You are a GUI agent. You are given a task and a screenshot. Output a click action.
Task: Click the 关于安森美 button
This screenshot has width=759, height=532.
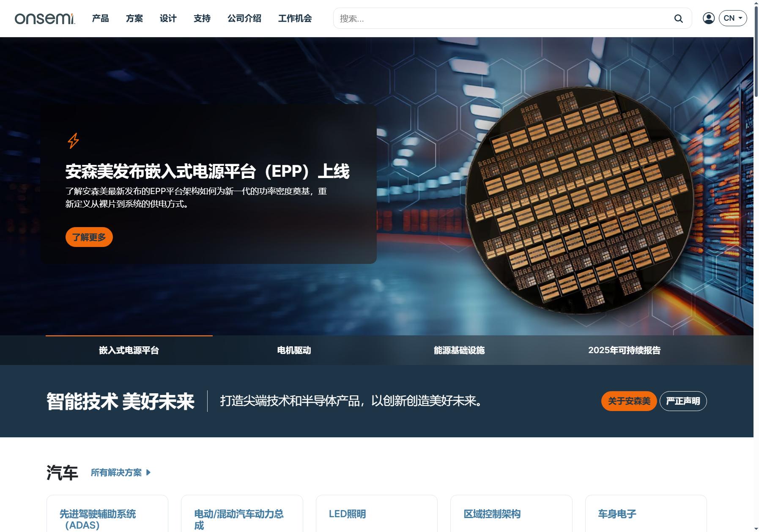pos(629,401)
